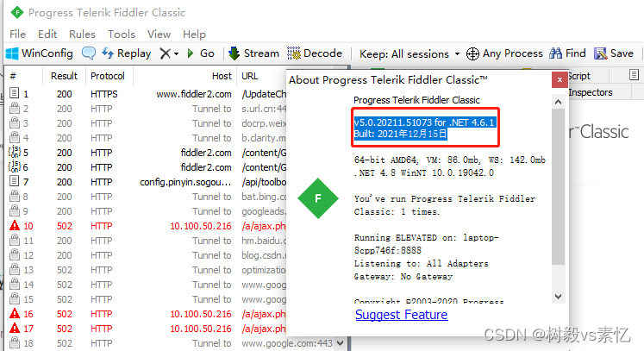This screenshot has width=644, height=351.
Task: Click the lock icon of session 12
Action: tap(15, 254)
